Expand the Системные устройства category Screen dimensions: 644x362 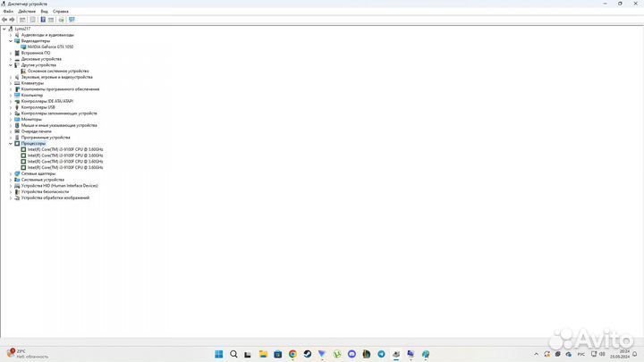11,180
